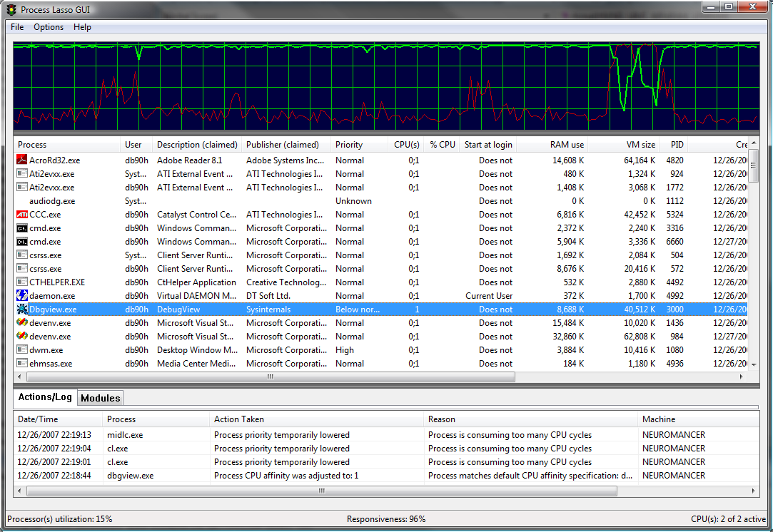773x532 pixels.
Task: Sort log by Machine column header
Action: pos(699,419)
